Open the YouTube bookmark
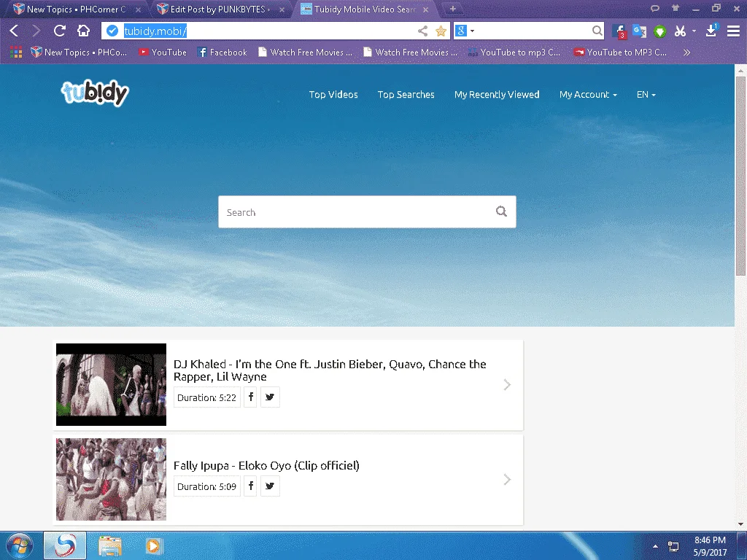 (163, 52)
